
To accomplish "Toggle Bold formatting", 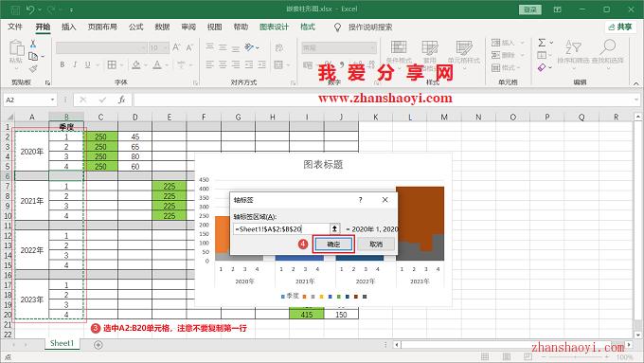I will click(x=63, y=64).
